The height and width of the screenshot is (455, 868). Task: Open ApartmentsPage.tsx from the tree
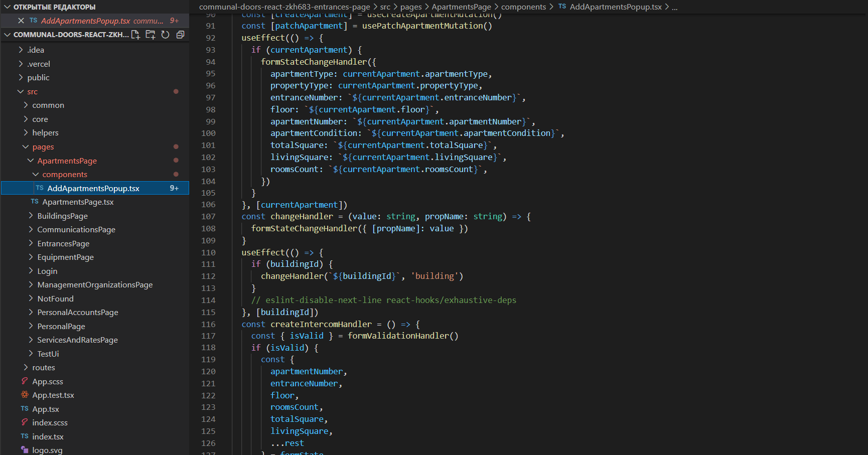tap(78, 202)
